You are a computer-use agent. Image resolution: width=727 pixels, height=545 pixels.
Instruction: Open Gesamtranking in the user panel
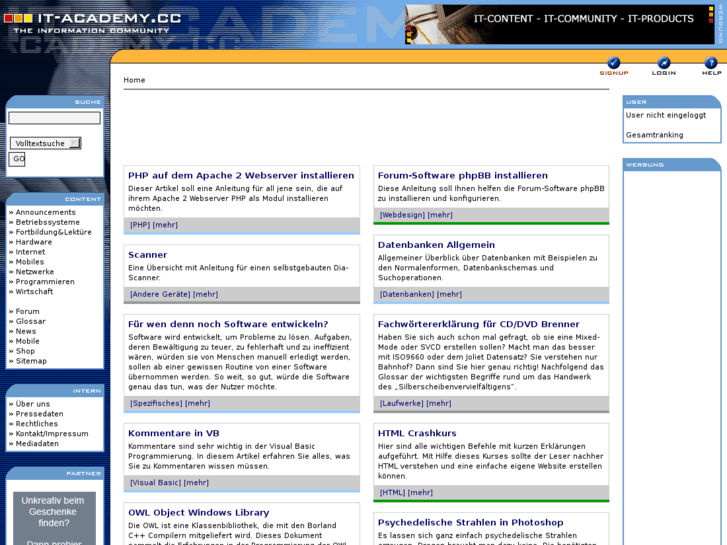[x=654, y=135]
